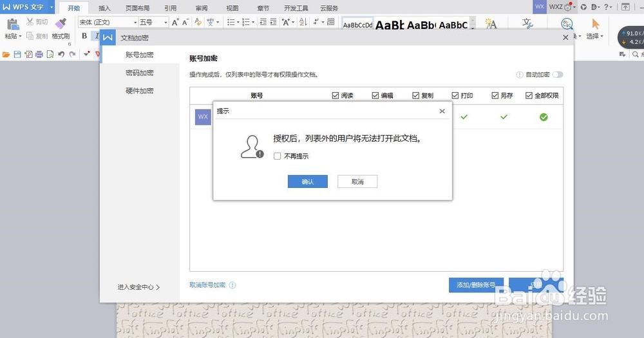Click the Decrease font size A- icon
Viewport: 644px width, 338px height.
(185, 22)
